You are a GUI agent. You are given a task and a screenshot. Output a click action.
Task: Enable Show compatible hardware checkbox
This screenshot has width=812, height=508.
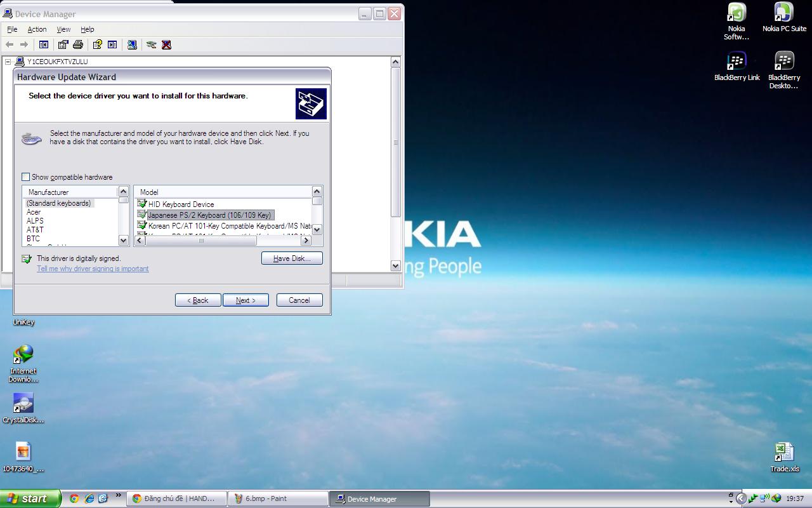pos(26,177)
